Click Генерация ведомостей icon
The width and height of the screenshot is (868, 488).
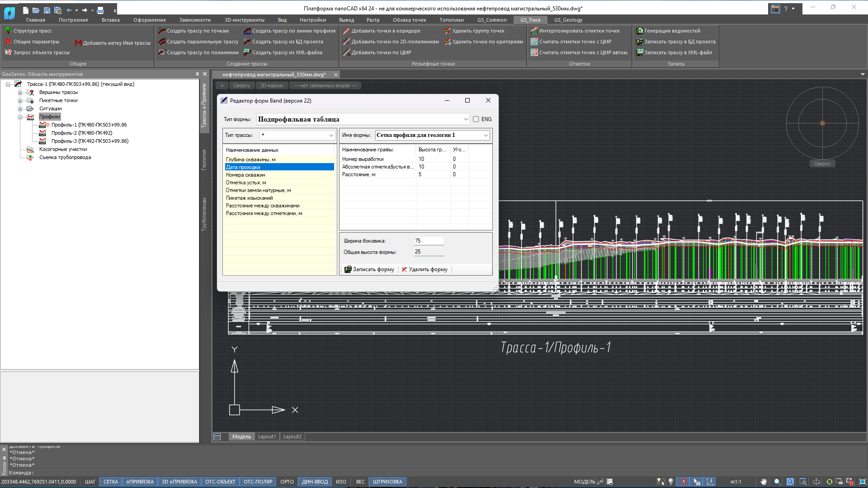(640, 31)
